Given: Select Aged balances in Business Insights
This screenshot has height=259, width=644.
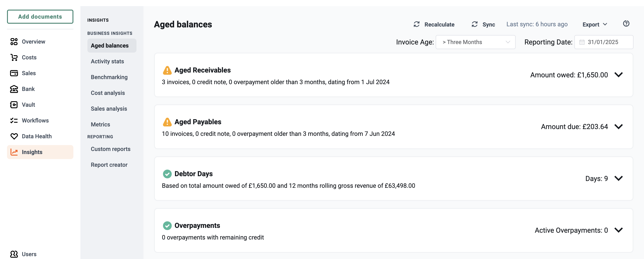Looking at the screenshot, I should pyautogui.click(x=112, y=46).
